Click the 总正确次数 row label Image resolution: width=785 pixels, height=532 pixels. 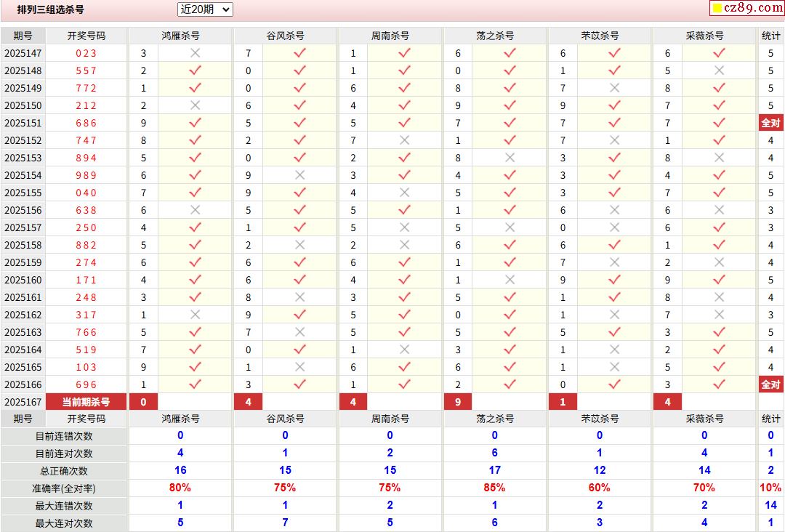pyautogui.click(x=64, y=471)
